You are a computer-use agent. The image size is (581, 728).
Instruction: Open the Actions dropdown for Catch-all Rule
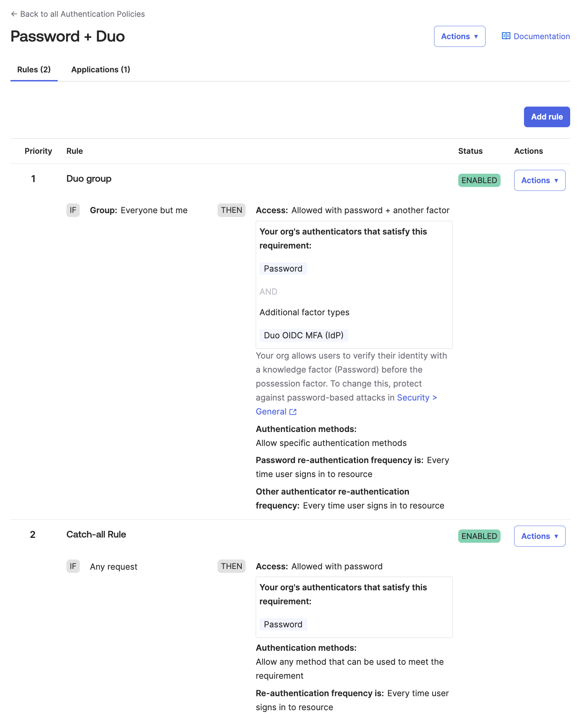pos(539,536)
